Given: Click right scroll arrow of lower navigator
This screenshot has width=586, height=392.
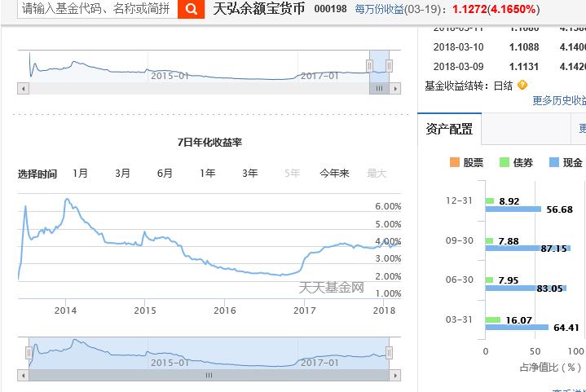Looking at the screenshot, I should (395, 375).
